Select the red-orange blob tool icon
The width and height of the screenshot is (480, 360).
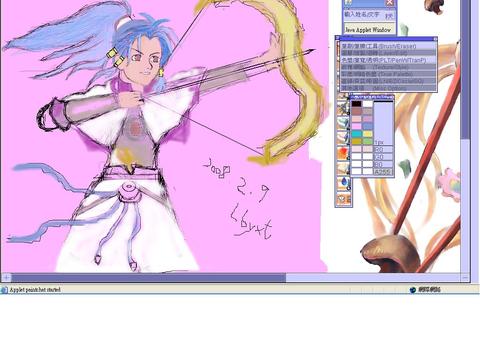tap(343, 153)
